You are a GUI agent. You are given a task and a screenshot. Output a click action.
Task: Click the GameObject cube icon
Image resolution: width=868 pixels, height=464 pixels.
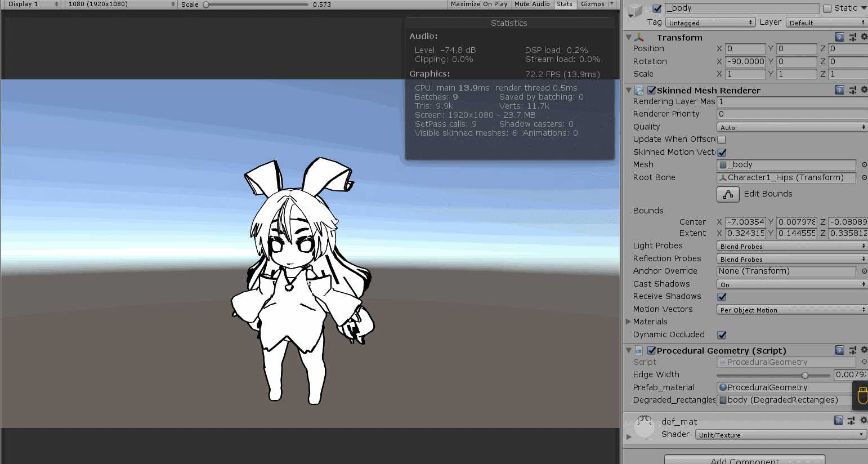click(x=635, y=10)
